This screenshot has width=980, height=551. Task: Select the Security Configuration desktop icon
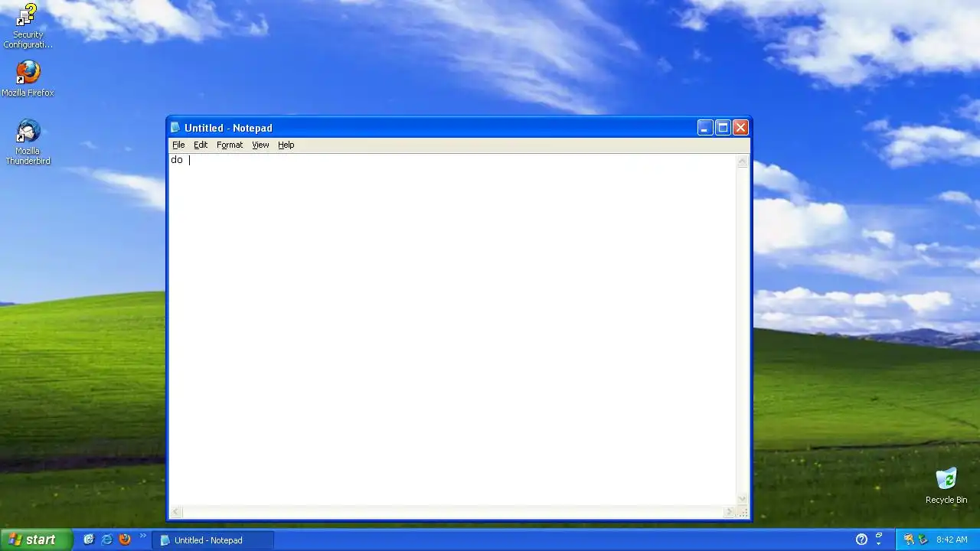28,26
